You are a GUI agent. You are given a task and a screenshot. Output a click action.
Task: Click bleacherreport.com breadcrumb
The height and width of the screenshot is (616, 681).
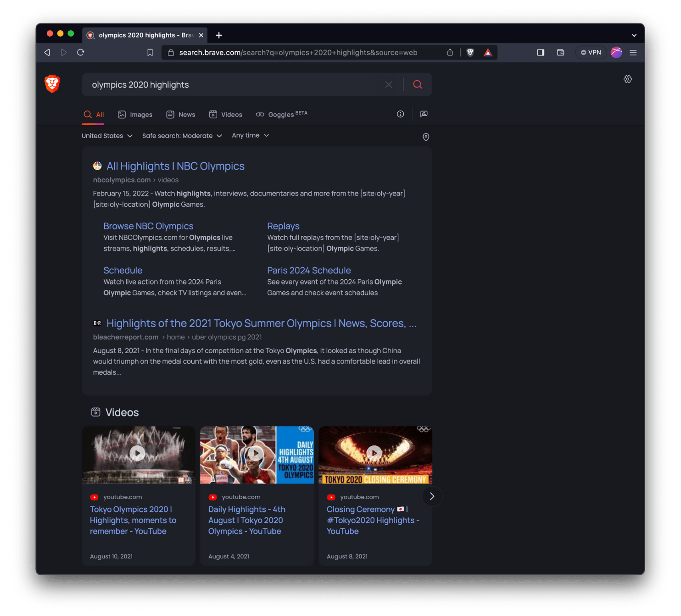pos(126,337)
